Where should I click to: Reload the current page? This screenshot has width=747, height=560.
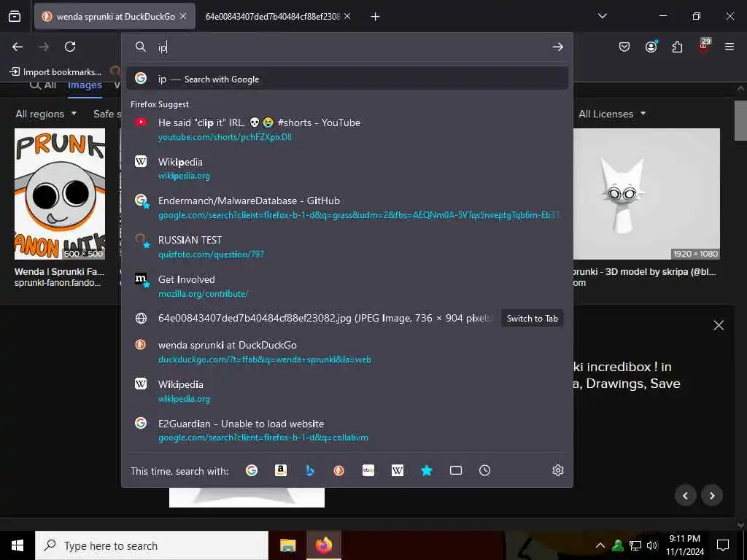click(x=70, y=47)
